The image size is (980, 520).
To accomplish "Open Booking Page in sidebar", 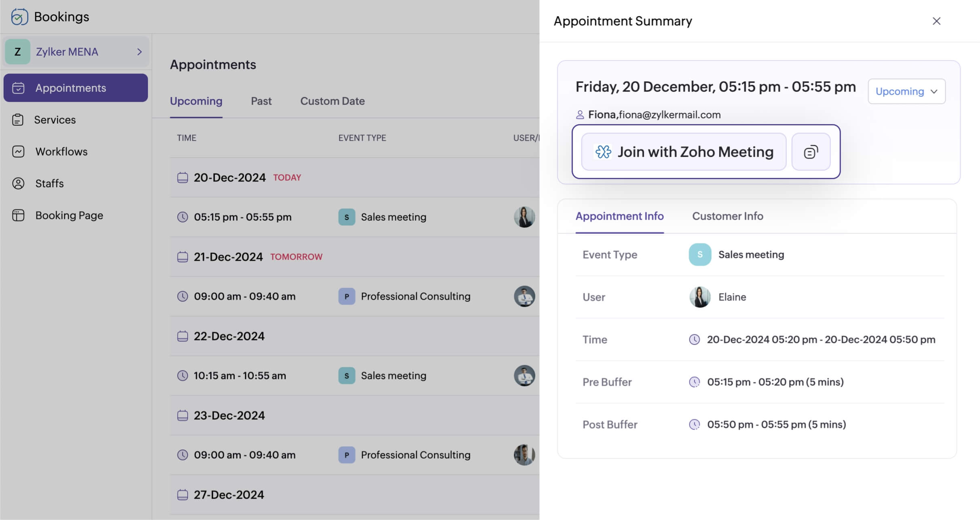I will (x=69, y=215).
